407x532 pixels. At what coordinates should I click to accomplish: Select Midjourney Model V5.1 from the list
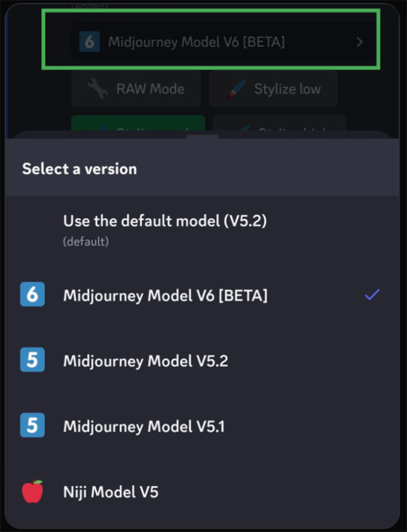pos(202,425)
